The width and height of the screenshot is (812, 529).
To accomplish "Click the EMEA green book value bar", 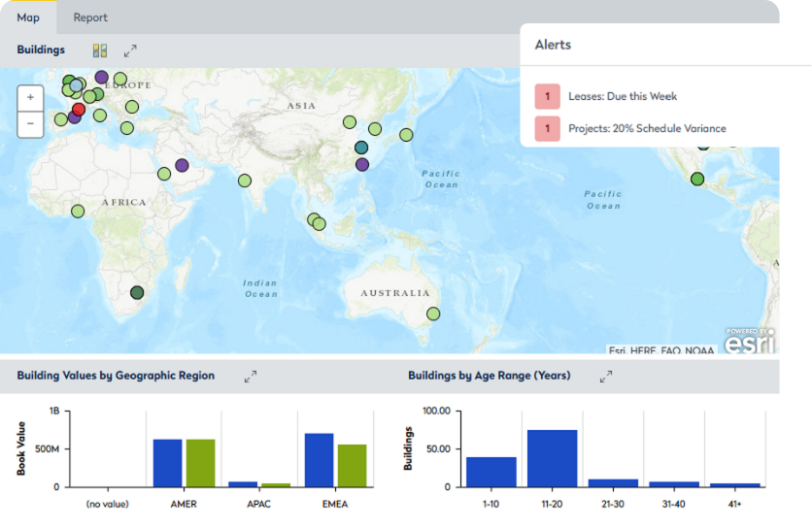I will (353, 465).
